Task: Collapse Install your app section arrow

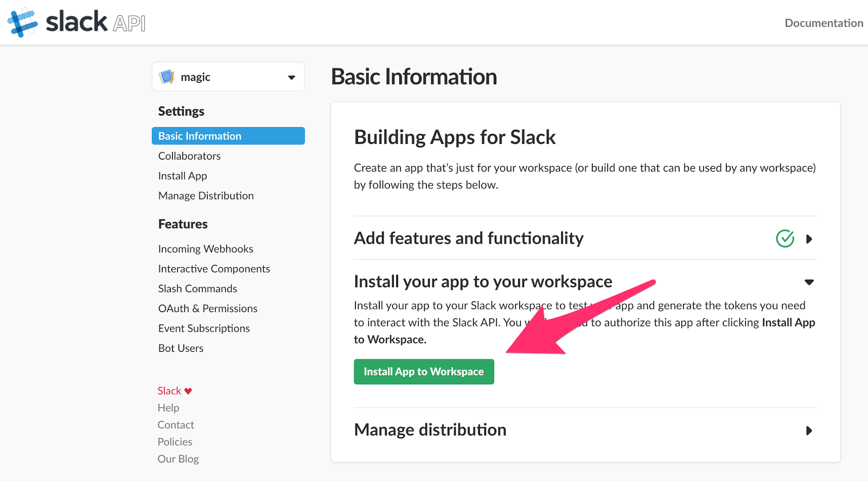Action: coord(809,282)
